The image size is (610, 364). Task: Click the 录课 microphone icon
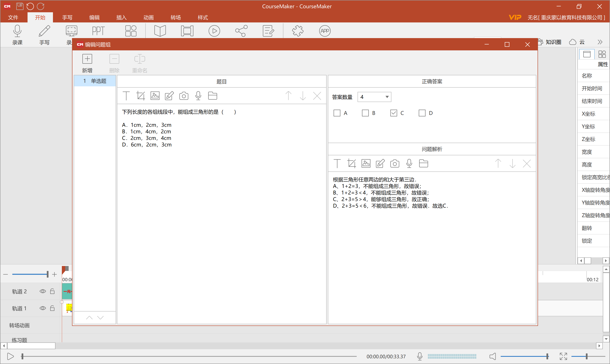[17, 31]
